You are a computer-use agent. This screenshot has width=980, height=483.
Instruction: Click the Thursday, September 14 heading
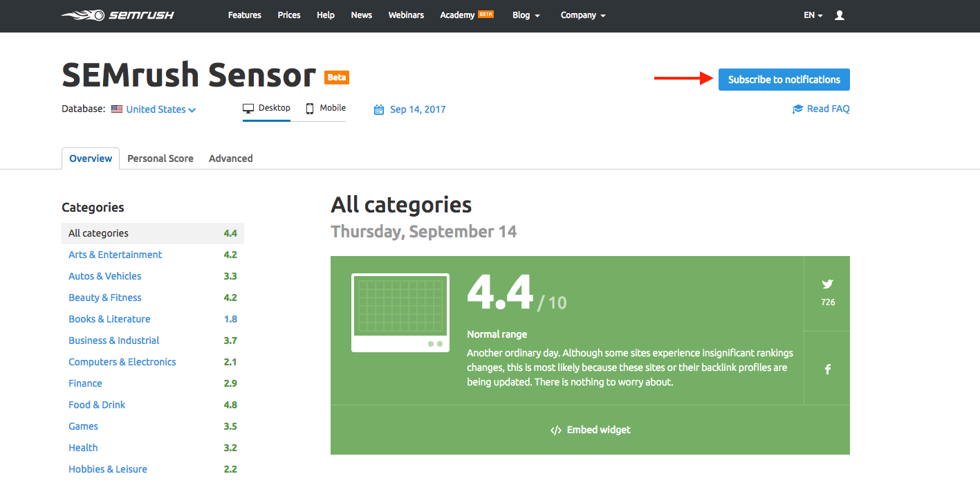pyautogui.click(x=424, y=232)
